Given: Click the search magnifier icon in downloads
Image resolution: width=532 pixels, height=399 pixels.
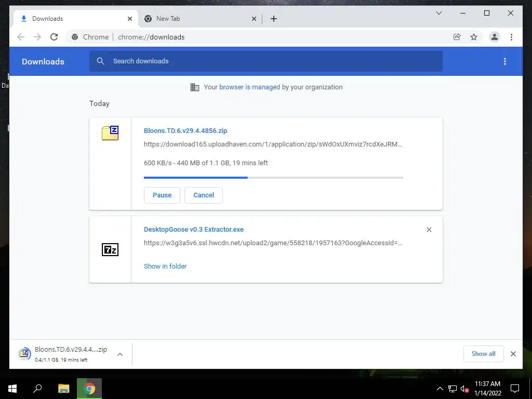Looking at the screenshot, I should [x=100, y=61].
